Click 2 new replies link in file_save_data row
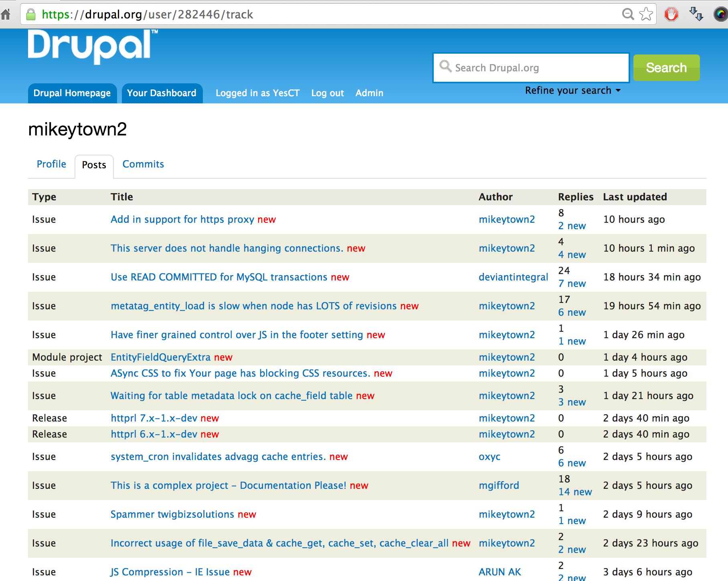This screenshot has width=728, height=581. tap(572, 550)
